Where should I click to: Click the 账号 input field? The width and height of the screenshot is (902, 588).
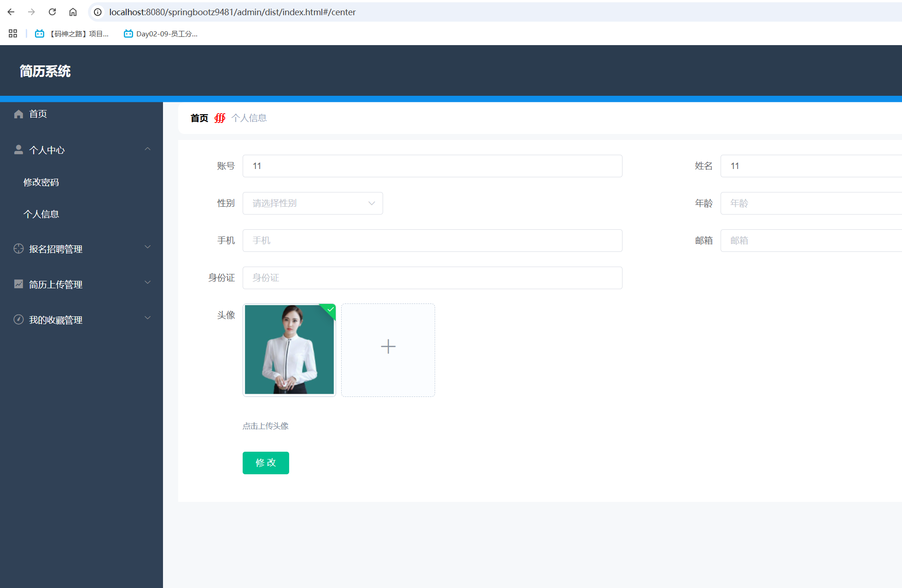[x=432, y=166]
